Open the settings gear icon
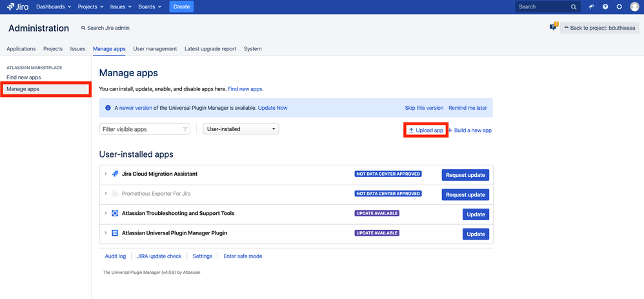Screen dimensions: 644x299 (619, 7)
